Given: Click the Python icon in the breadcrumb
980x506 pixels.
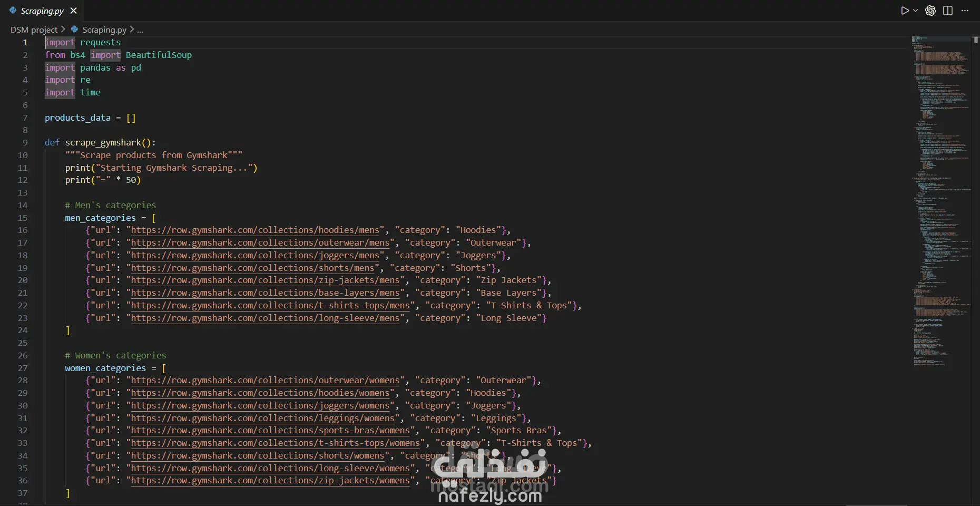Looking at the screenshot, I should (74, 30).
